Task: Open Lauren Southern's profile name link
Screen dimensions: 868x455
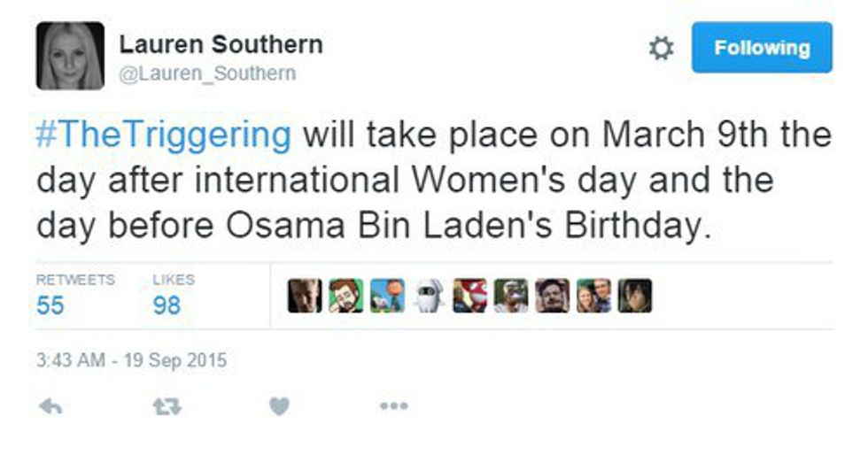Action: pos(221,44)
